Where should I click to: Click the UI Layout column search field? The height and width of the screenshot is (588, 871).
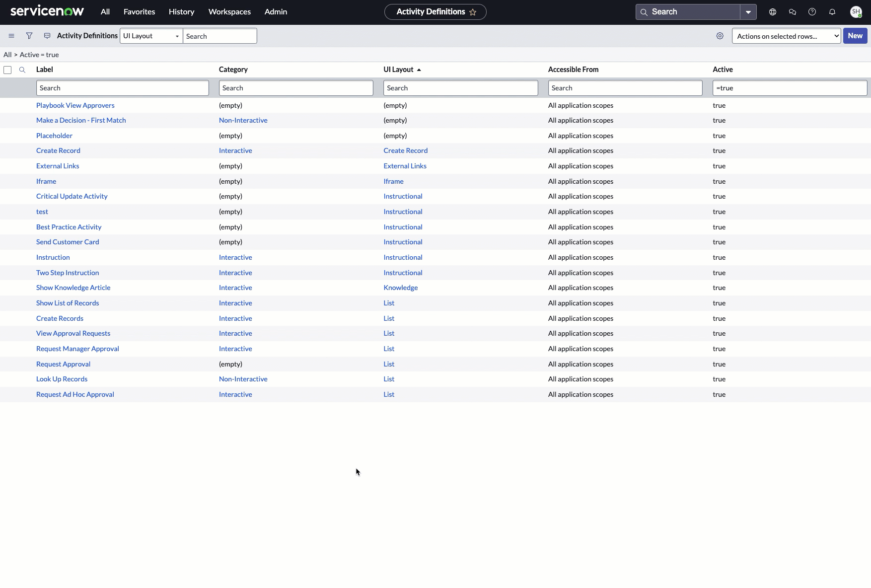point(461,88)
